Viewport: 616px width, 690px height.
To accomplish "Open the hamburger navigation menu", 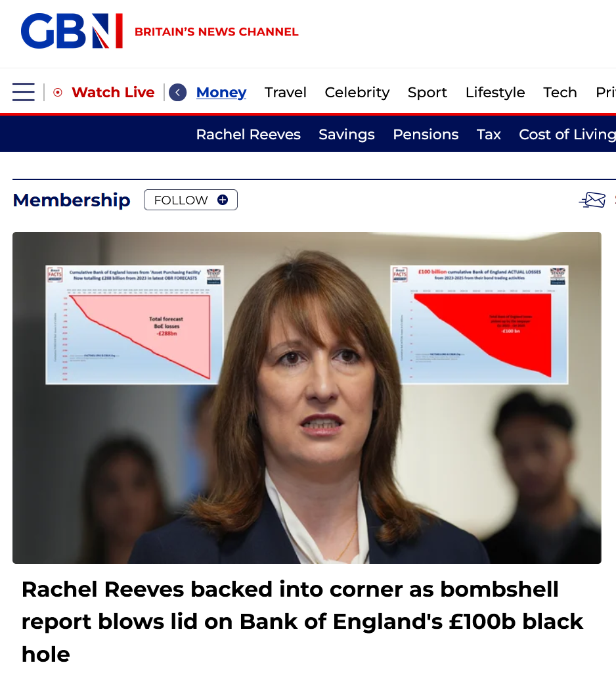I will [23, 92].
